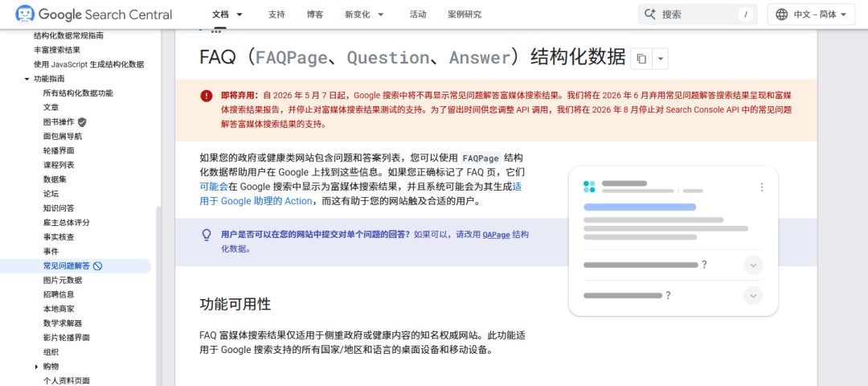Select 常见问题解答 in the sidebar
868x386 pixels.
[67, 266]
